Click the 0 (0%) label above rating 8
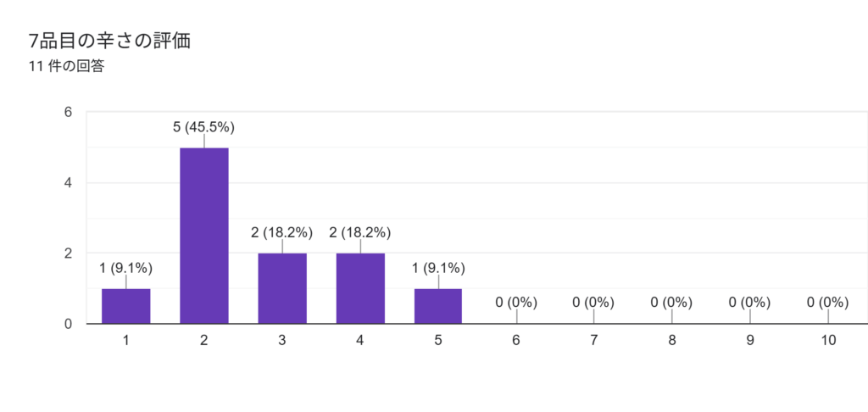Image resolution: width=868 pixels, height=412 pixels. click(x=672, y=302)
